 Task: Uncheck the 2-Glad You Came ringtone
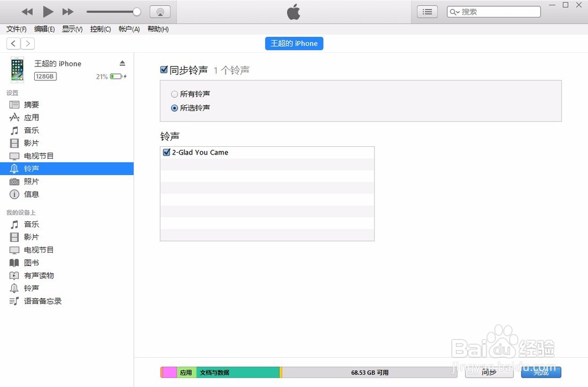(x=165, y=152)
